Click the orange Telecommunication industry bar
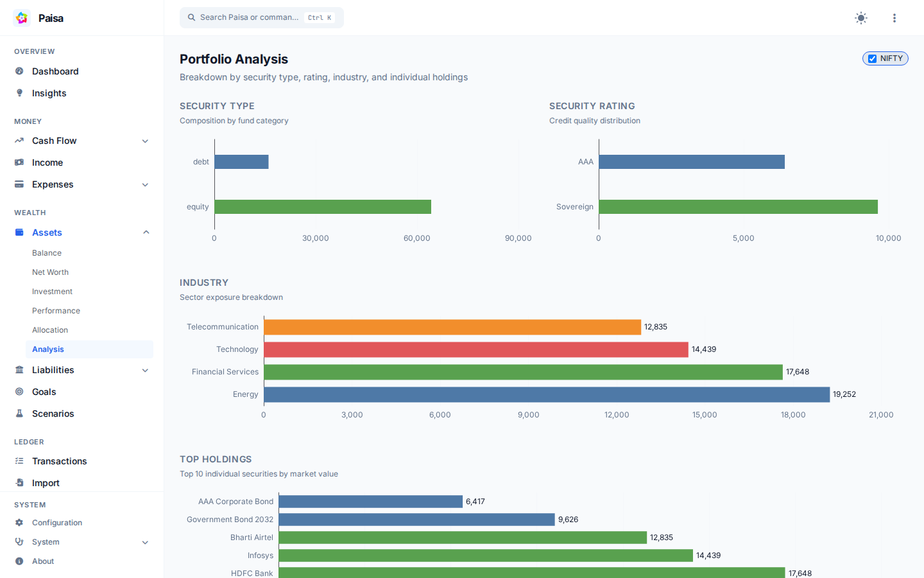The image size is (924, 578). point(452,327)
